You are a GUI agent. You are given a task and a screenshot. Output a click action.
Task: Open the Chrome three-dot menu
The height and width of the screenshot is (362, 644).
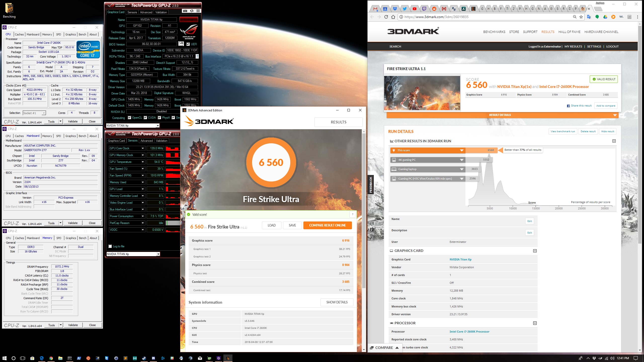point(637,17)
